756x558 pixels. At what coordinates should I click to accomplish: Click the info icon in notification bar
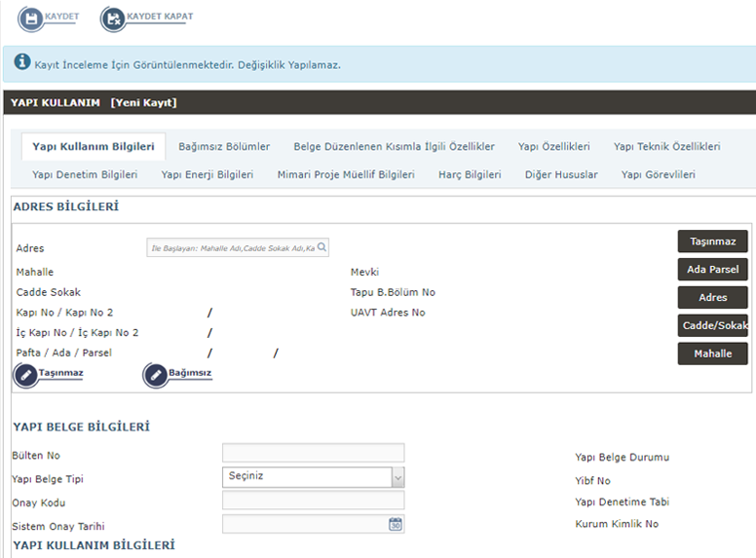tap(22, 62)
